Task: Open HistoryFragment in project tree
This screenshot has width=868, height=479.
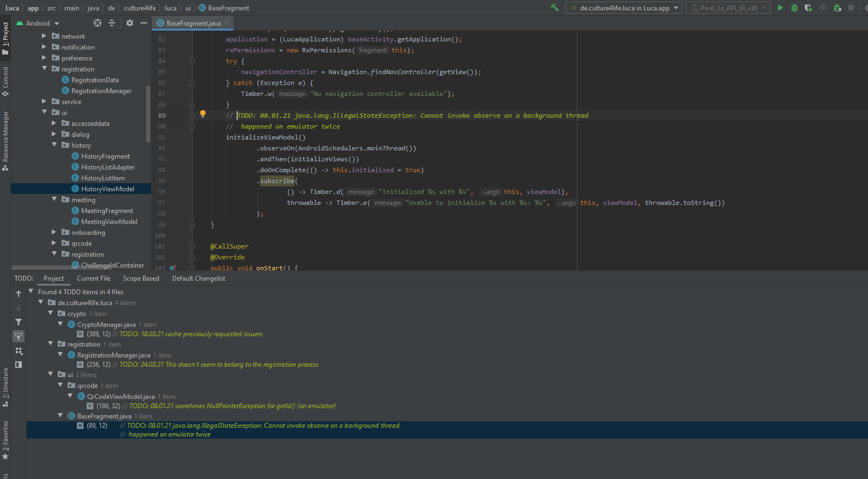Action: click(x=105, y=156)
